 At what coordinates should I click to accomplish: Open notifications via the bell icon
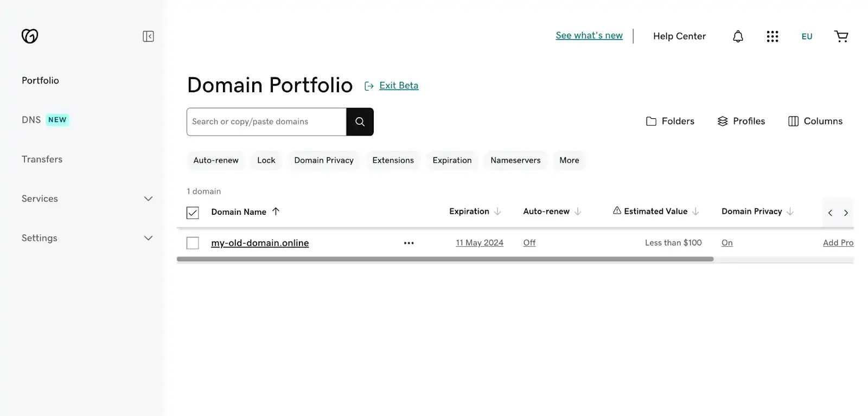(x=737, y=36)
